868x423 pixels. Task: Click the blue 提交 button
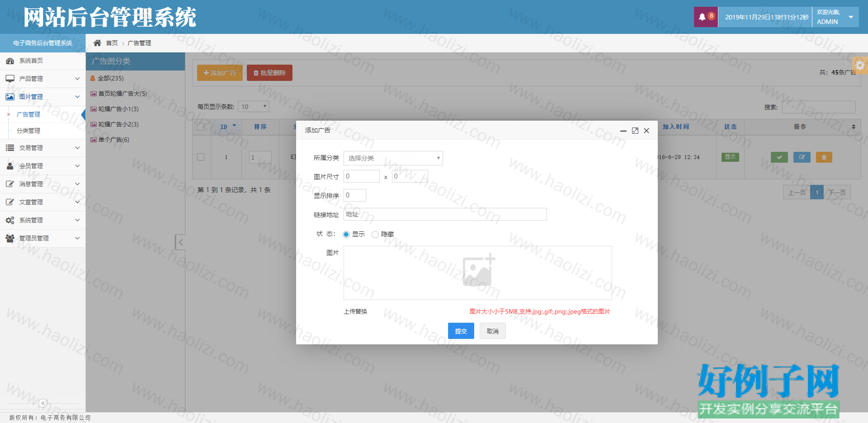pos(461,331)
